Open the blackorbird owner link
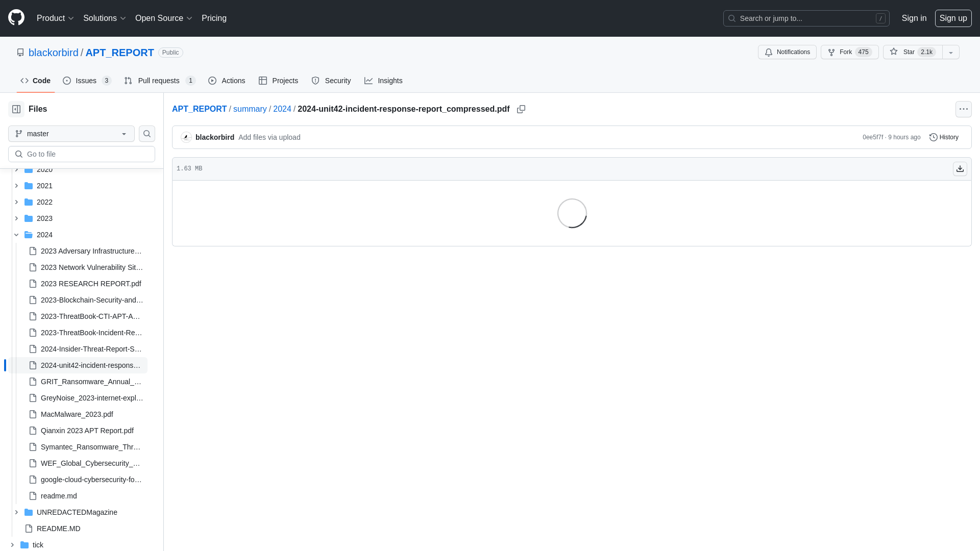The height and width of the screenshot is (551, 980). [x=54, y=53]
